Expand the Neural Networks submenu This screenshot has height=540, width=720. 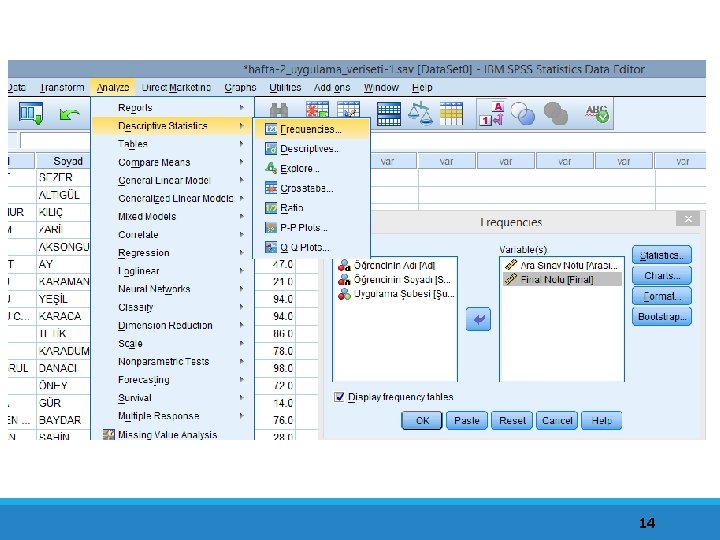pos(172,289)
